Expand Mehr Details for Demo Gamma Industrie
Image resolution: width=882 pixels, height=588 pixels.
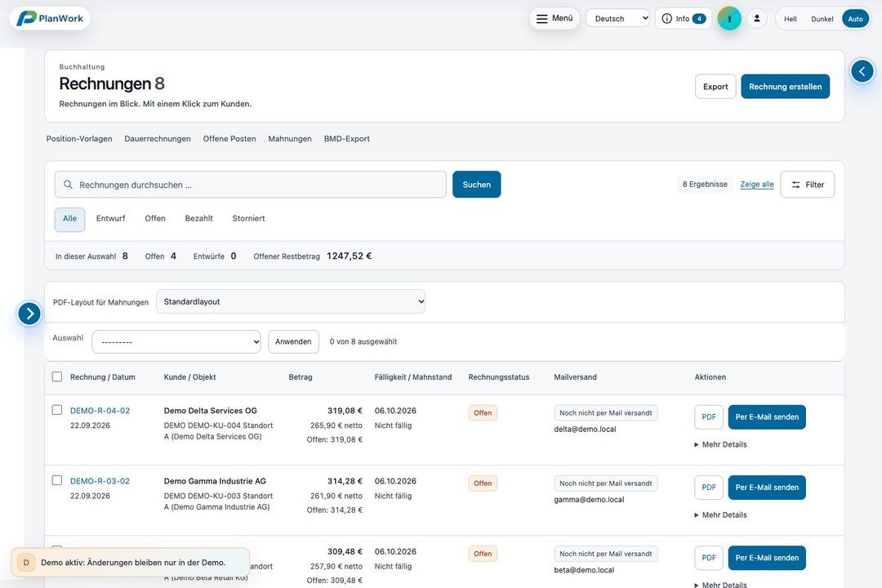tap(720, 514)
